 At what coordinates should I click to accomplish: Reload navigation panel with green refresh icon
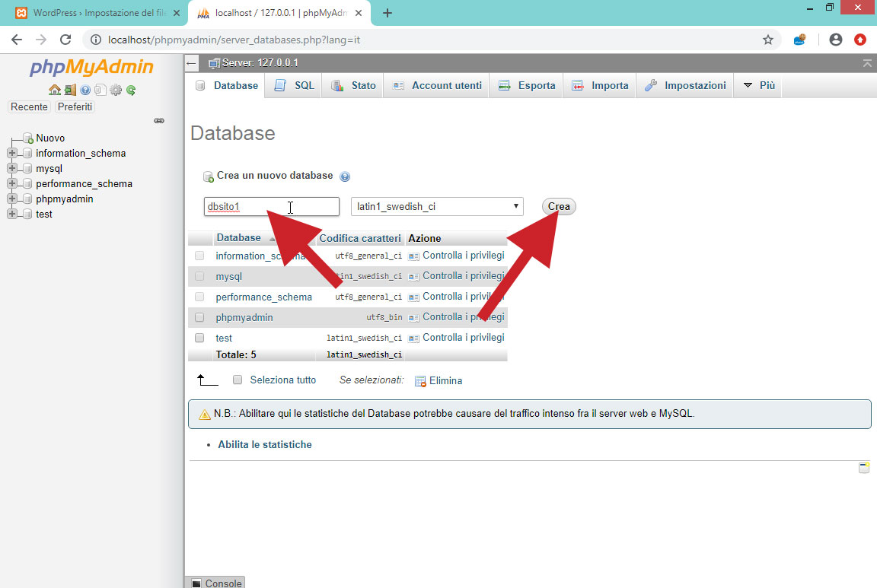[x=131, y=90]
